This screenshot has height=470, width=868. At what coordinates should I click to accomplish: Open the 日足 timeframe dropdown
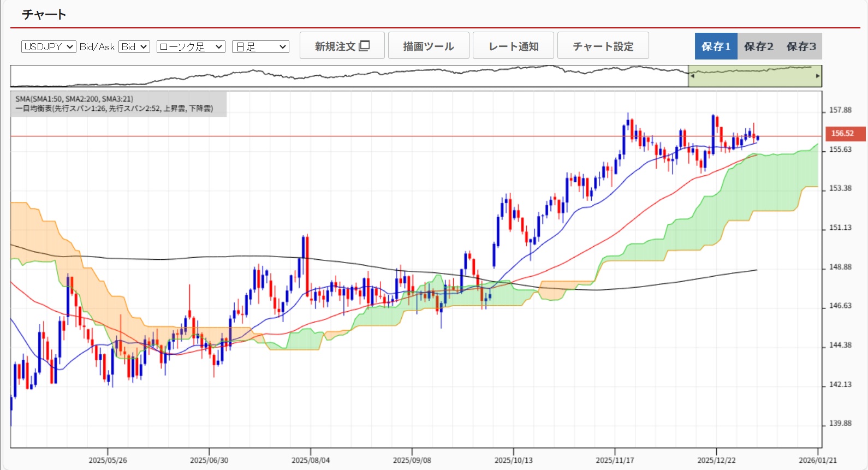260,47
